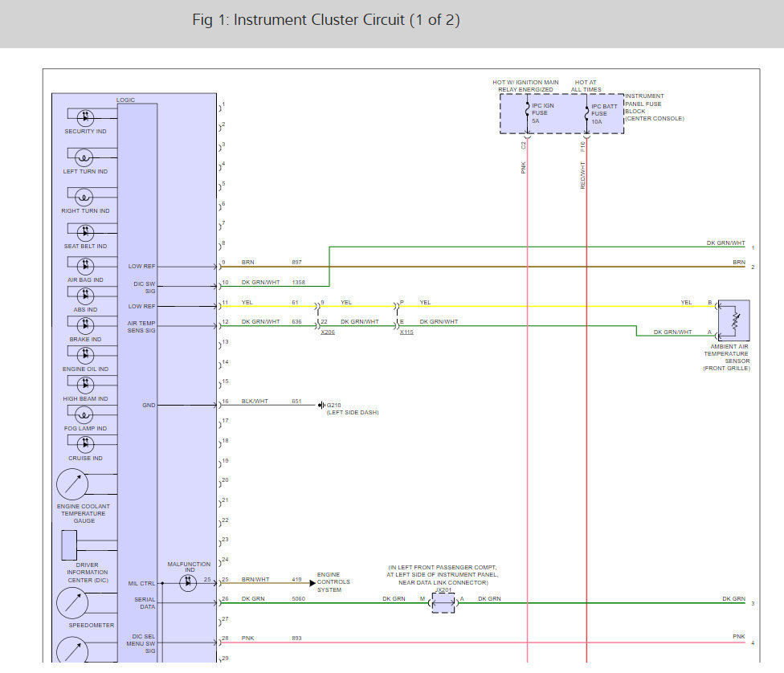Click the Driver Information Center display box

[69, 545]
